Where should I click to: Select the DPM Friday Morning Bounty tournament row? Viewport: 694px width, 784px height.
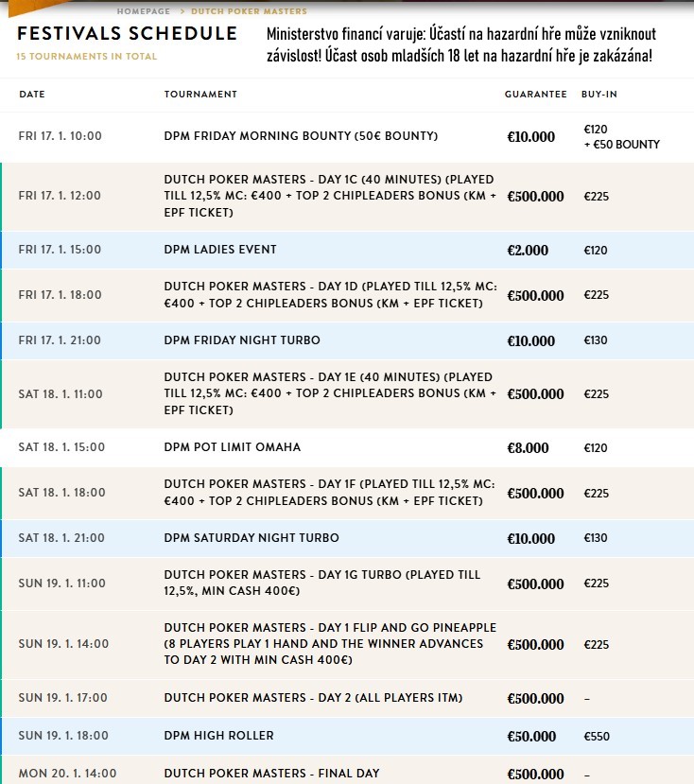click(347, 136)
